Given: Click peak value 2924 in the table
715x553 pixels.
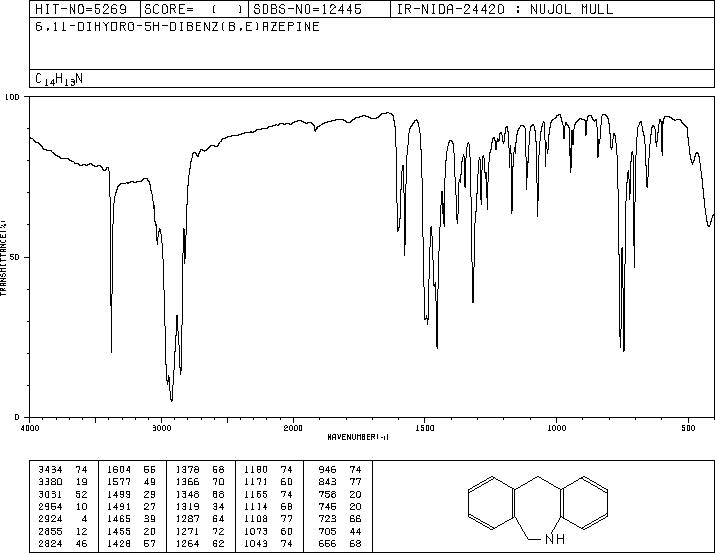Looking at the screenshot, I should coord(51,519).
